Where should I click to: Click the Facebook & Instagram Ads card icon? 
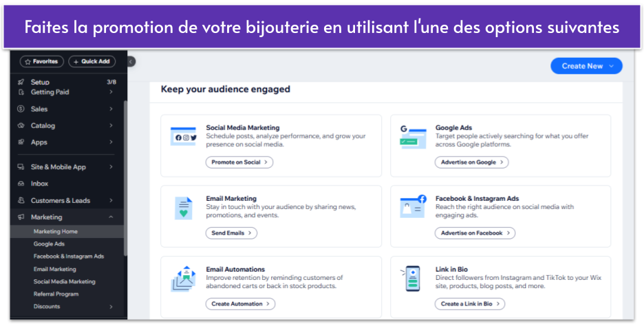(x=413, y=206)
